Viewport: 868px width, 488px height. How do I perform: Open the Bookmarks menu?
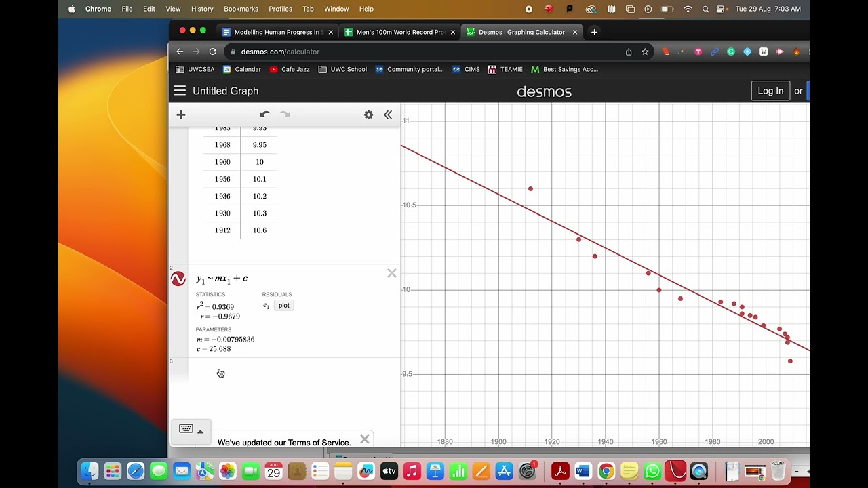(241, 9)
